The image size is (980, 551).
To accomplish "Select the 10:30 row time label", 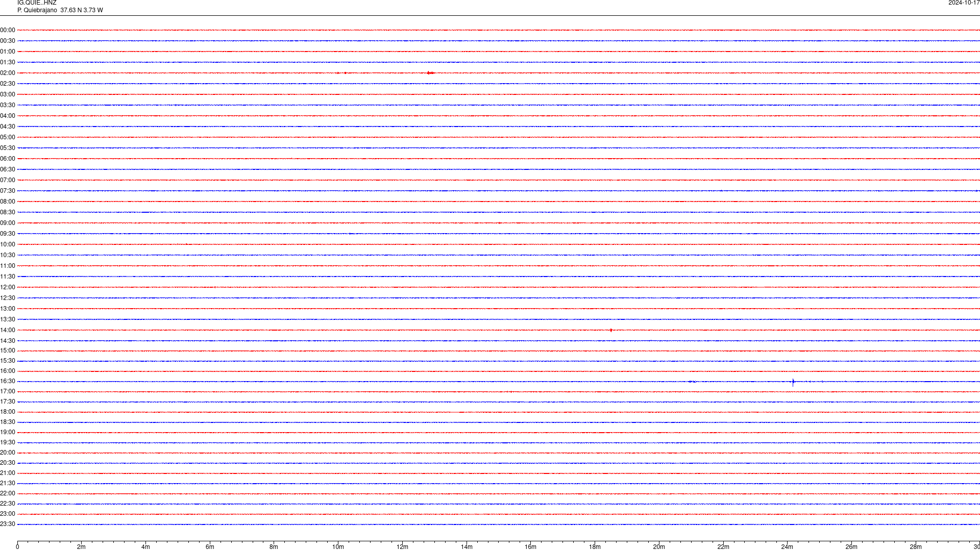I will [x=8, y=255].
